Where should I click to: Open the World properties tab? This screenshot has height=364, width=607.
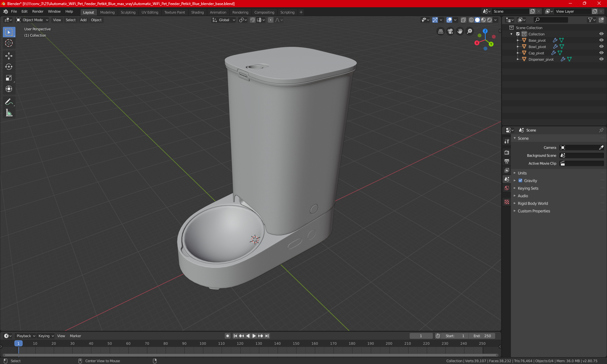pos(507,188)
